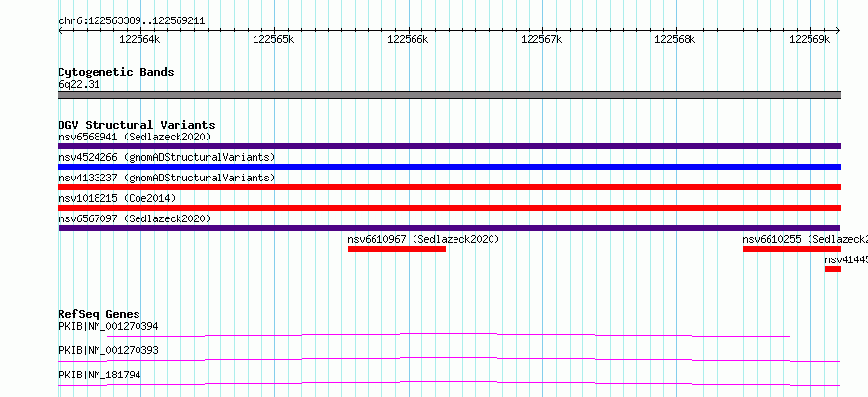Click the nsv6610255 label text

[x=805, y=239]
